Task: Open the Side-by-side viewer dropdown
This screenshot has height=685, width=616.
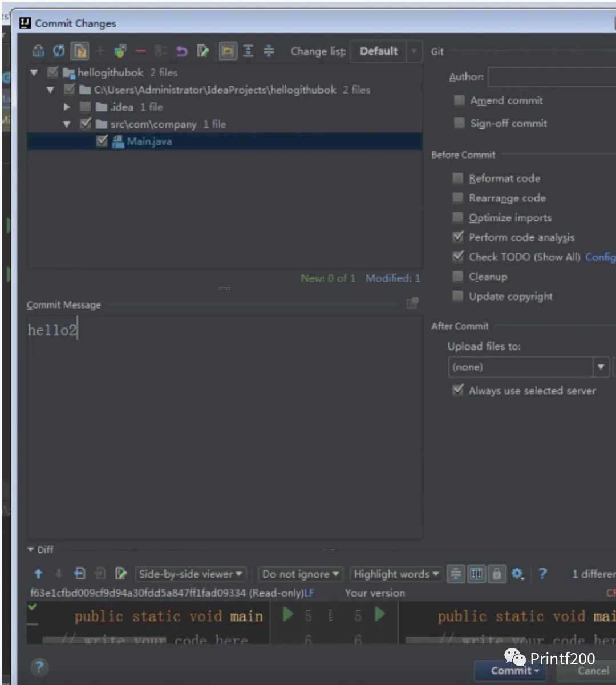Action: (x=191, y=574)
